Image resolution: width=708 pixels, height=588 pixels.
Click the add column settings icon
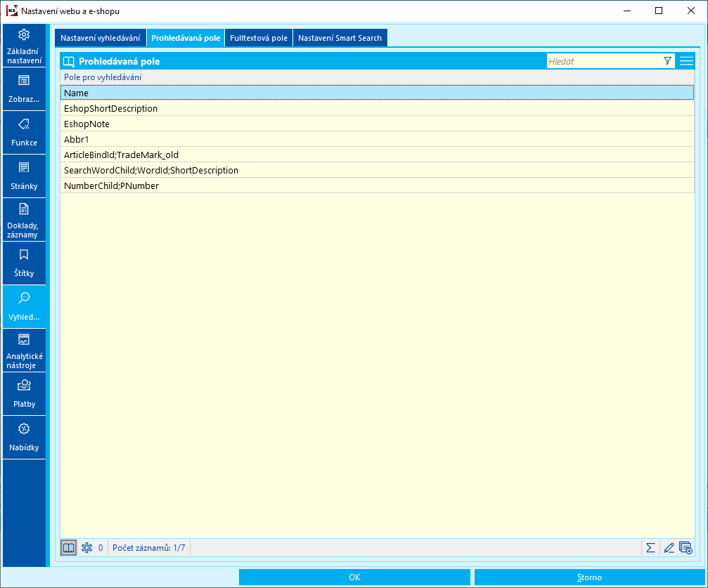point(686,548)
